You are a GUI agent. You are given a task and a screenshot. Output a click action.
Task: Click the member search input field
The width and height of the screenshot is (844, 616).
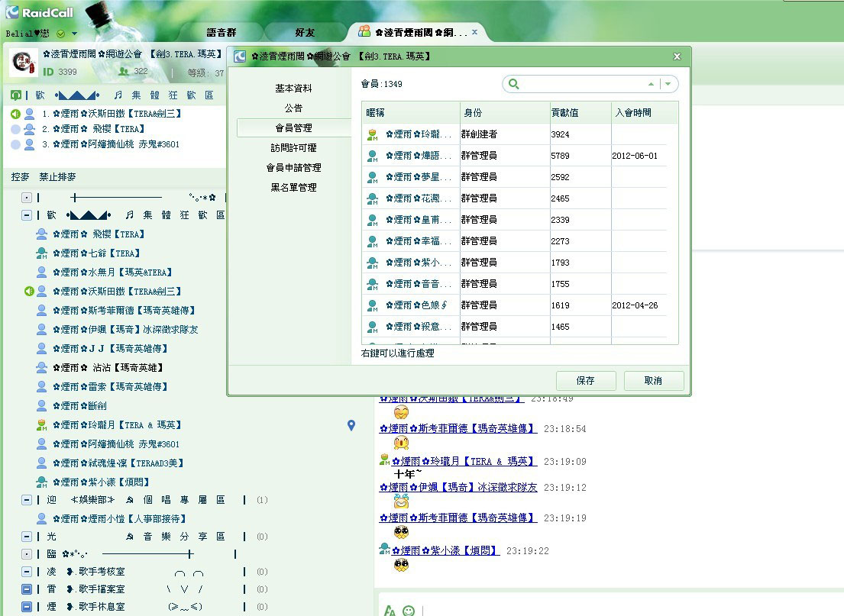tap(580, 84)
